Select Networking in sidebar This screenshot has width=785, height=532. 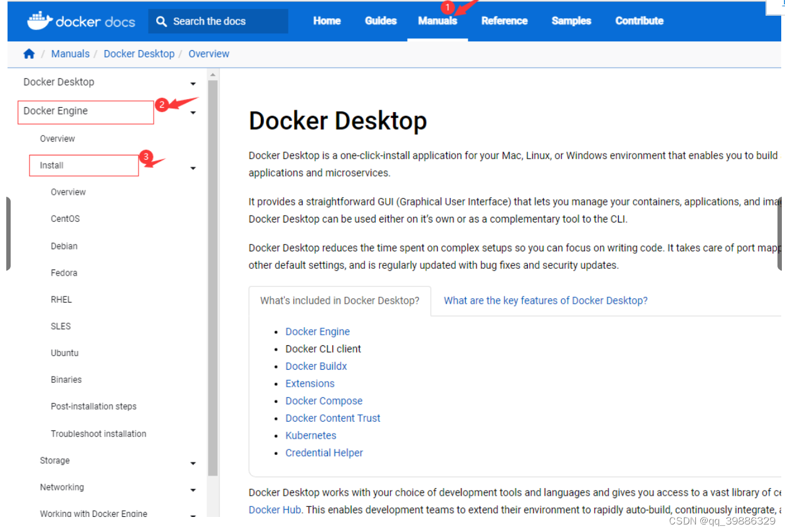[x=61, y=488]
